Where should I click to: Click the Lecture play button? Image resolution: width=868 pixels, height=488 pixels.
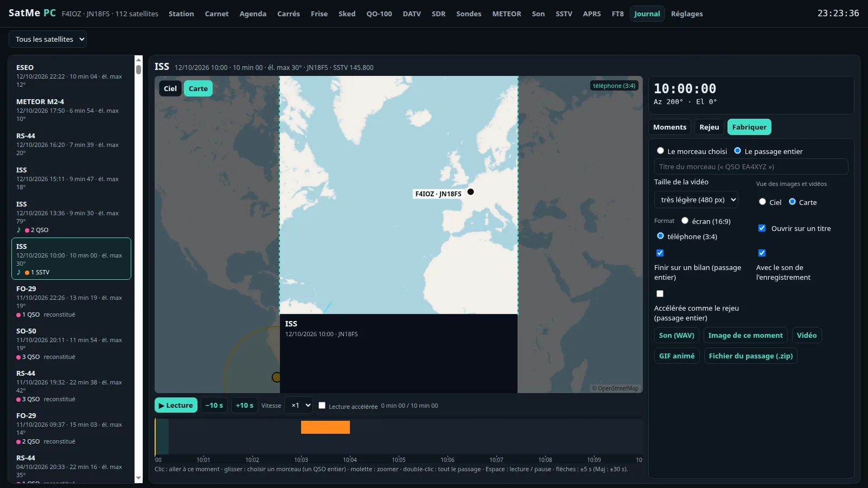coord(176,405)
